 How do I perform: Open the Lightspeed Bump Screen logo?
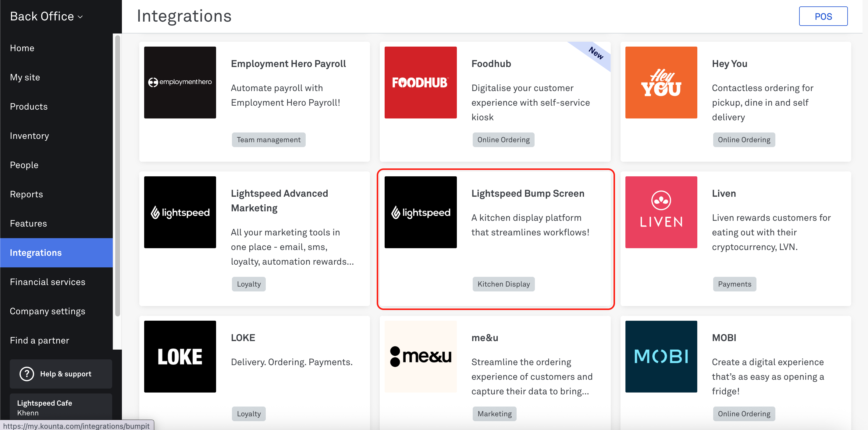(421, 212)
